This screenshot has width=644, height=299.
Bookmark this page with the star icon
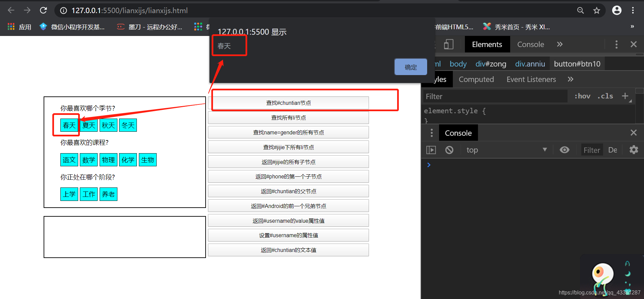point(596,10)
